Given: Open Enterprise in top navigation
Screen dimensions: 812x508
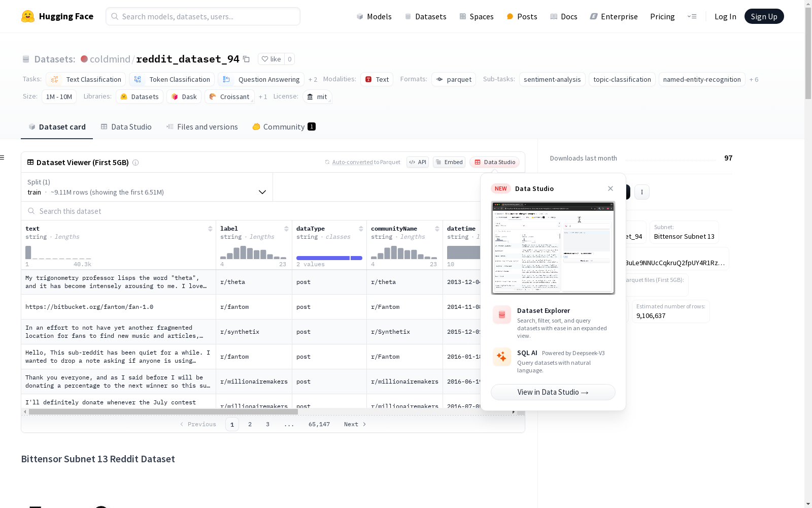Looking at the screenshot, I should point(614,16).
